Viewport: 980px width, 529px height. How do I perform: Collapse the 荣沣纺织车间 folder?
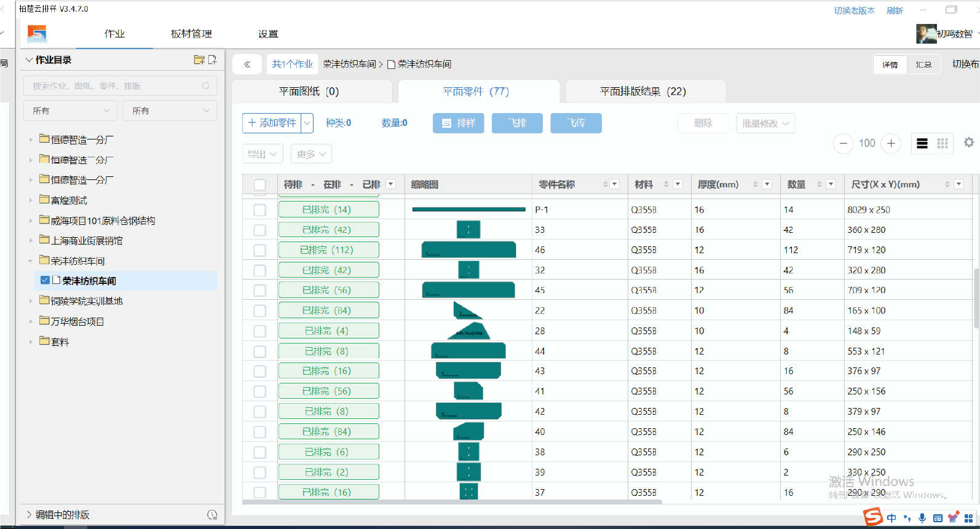[31, 261]
